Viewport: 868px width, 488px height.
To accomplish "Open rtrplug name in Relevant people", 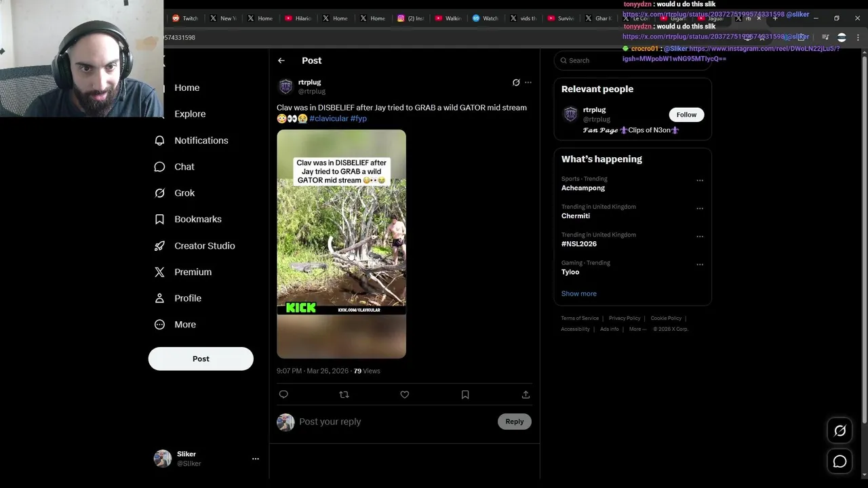I will click(x=594, y=110).
